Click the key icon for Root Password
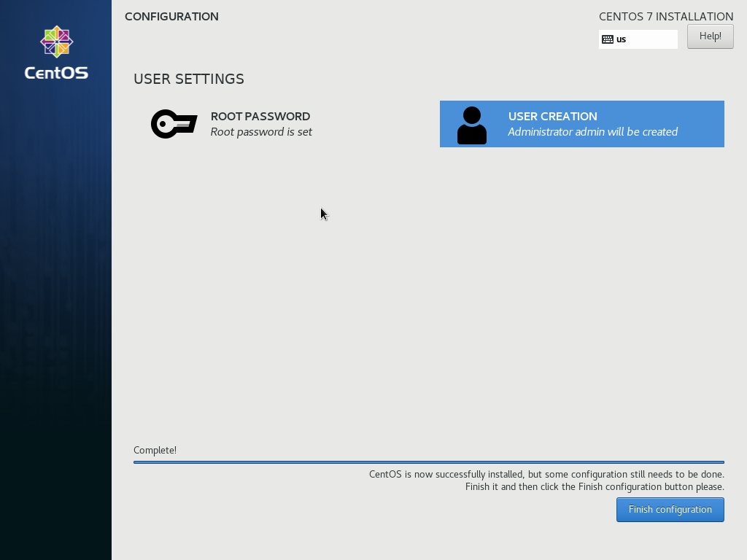Screen dimensions: 747x560 click(x=174, y=123)
